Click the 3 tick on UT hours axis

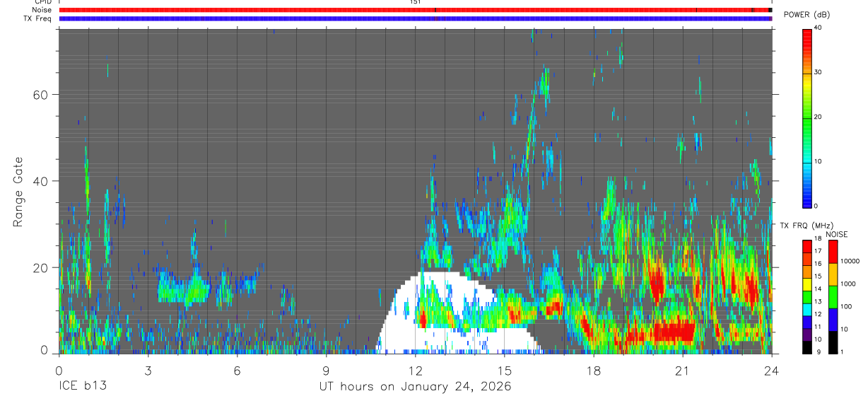[x=148, y=371]
